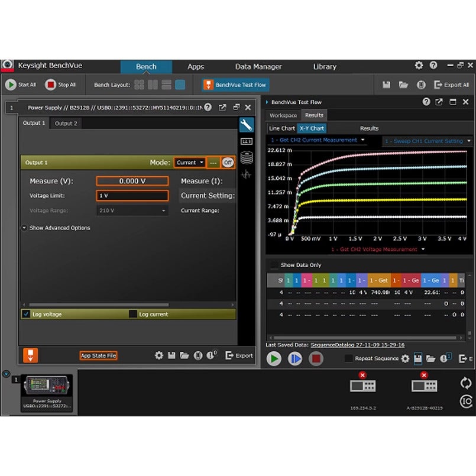
Task: Click Export in power supply panel
Action: click(x=239, y=355)
